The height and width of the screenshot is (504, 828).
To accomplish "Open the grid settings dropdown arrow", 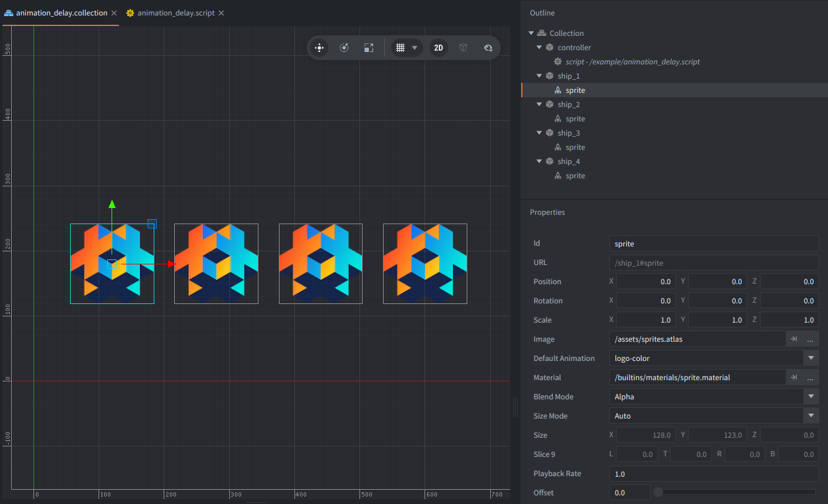I will pos(415,48).
